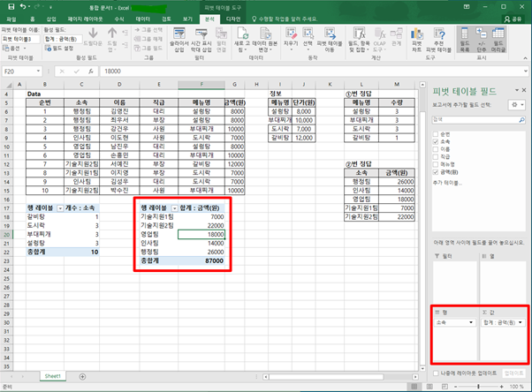Click the horizontal scrollbar thumb
532x392 pixels.
tap(326, 377)
